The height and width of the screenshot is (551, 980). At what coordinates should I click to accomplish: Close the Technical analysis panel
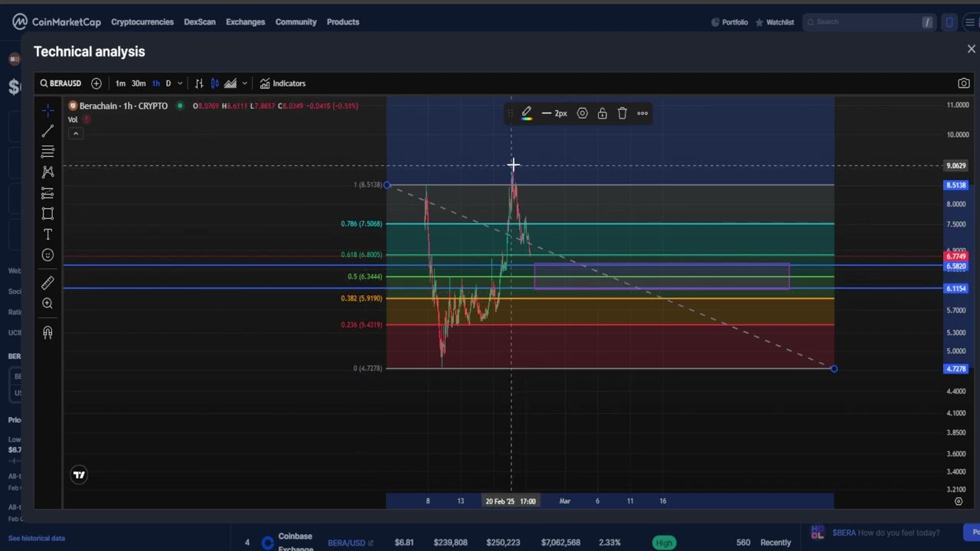[x=972, y=49]
